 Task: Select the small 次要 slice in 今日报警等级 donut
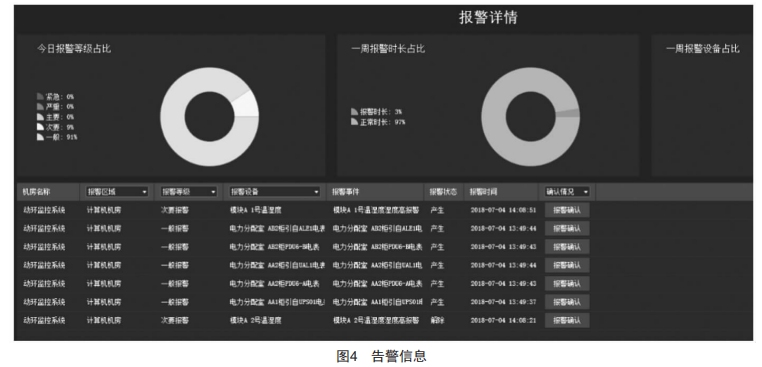coord(246,104)
